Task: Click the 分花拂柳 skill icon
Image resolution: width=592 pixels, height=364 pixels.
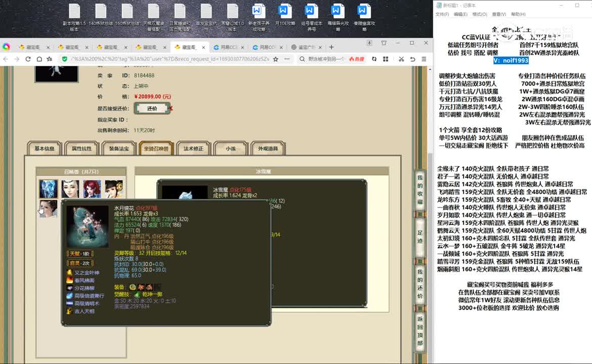Action: tap(69, 288)
